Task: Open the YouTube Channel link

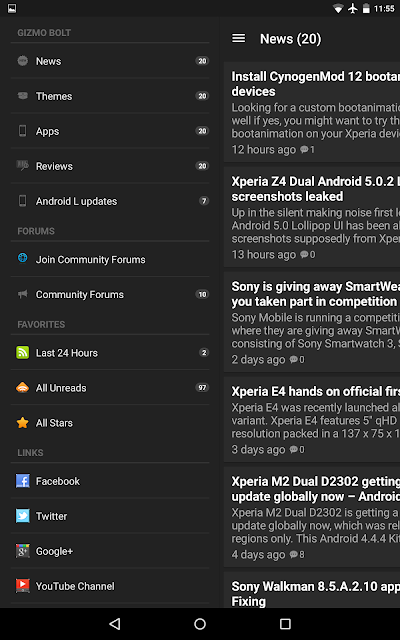Action: (110, 586)
